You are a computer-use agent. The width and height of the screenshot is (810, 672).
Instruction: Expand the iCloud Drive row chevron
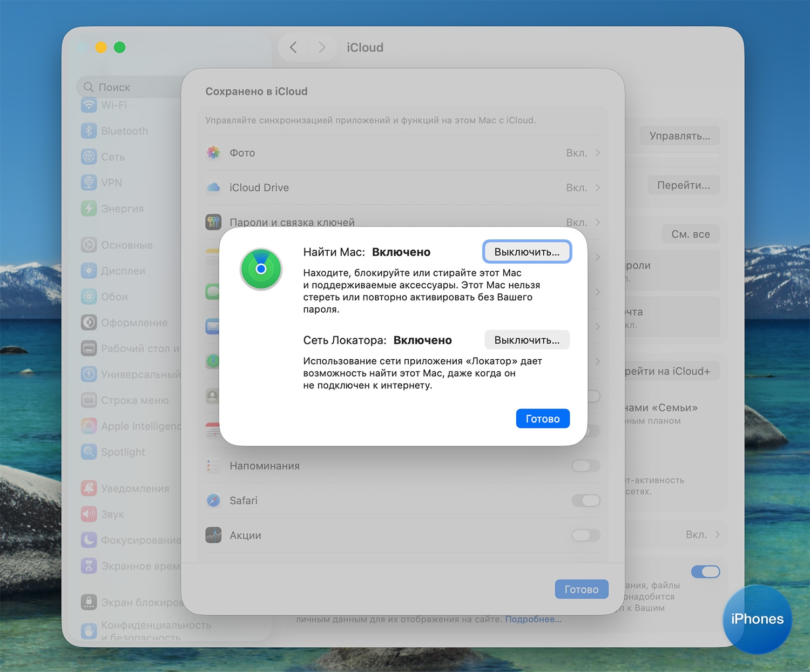(598, 187)
